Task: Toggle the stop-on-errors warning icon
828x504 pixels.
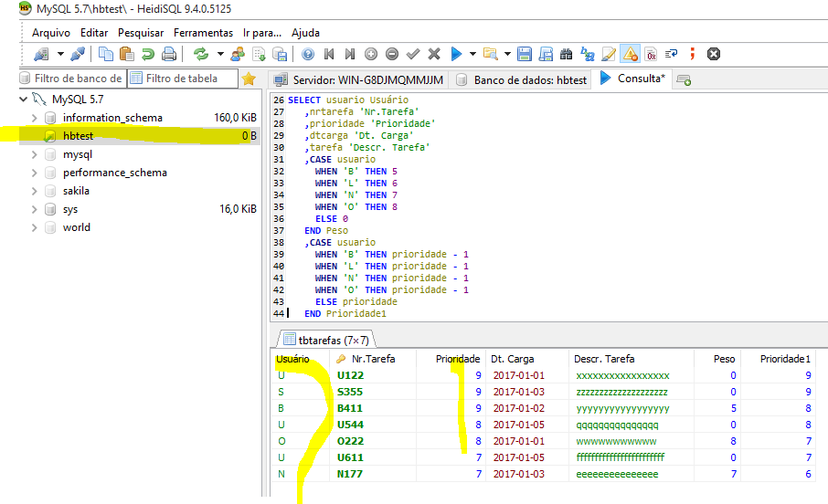Action: pyautogui.click(x=630, y=54)
